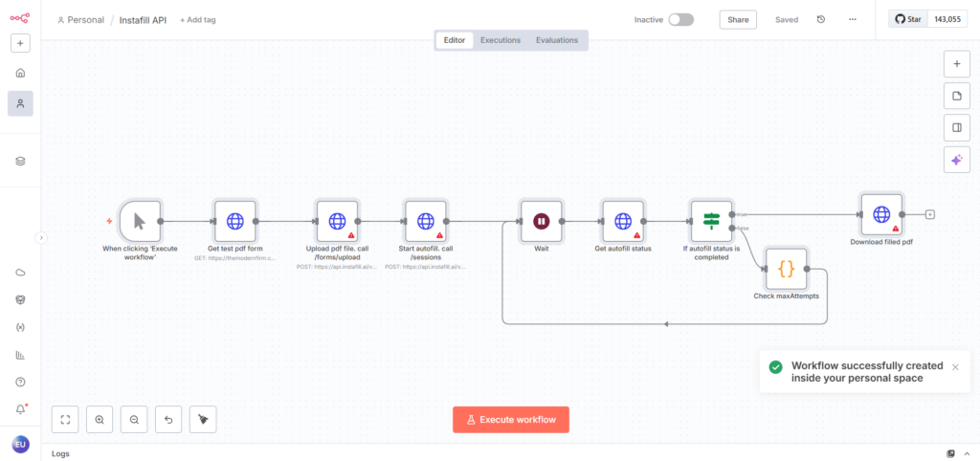Open the AI assistant sparkle icon

click(956, 161)
